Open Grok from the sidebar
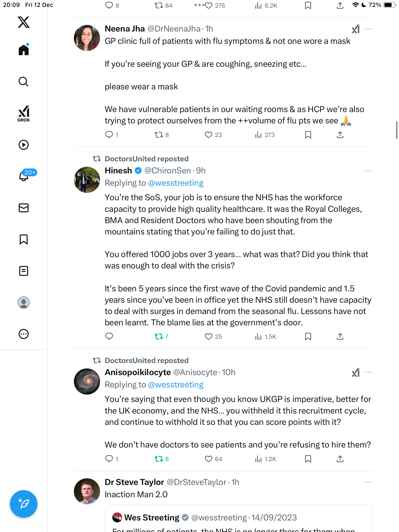 (24, 114)
